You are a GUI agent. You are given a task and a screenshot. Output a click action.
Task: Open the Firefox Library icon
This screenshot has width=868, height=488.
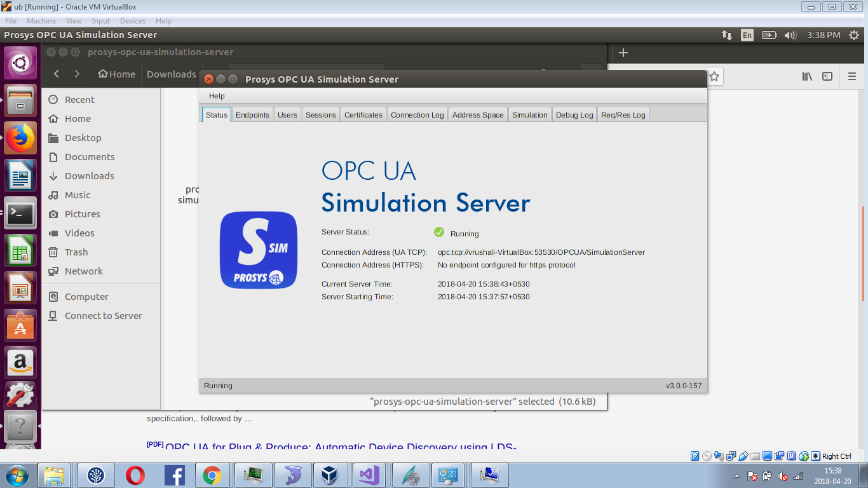coord(806,76)
